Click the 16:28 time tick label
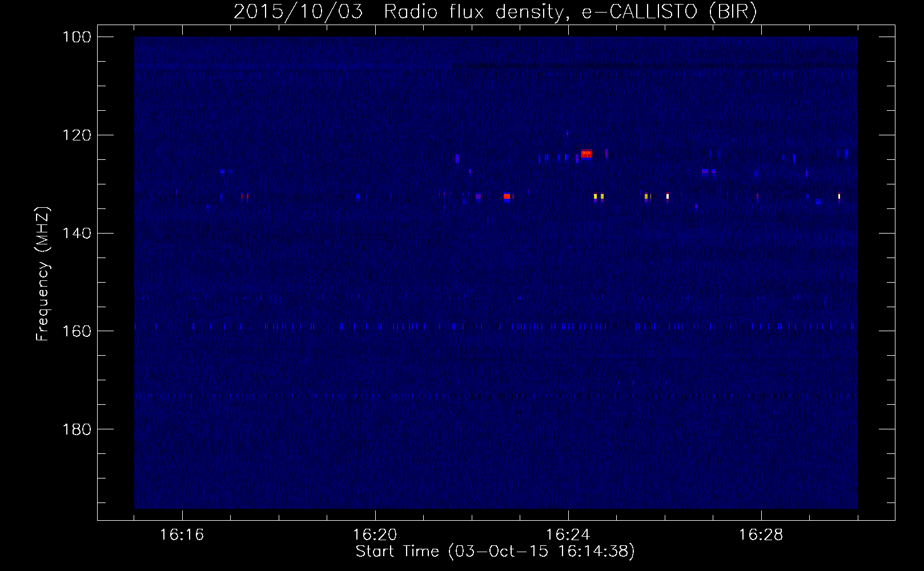 pyautogui.click(x=761, y=535)
